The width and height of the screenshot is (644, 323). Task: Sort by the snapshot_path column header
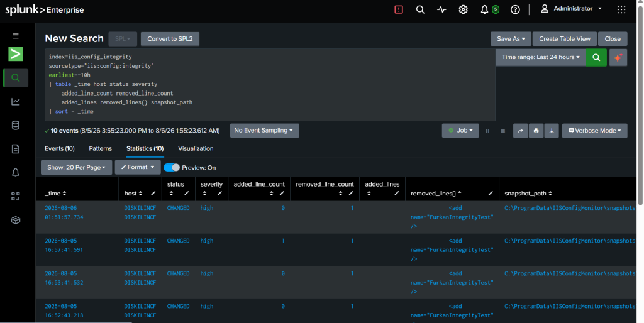coord(528,194)
